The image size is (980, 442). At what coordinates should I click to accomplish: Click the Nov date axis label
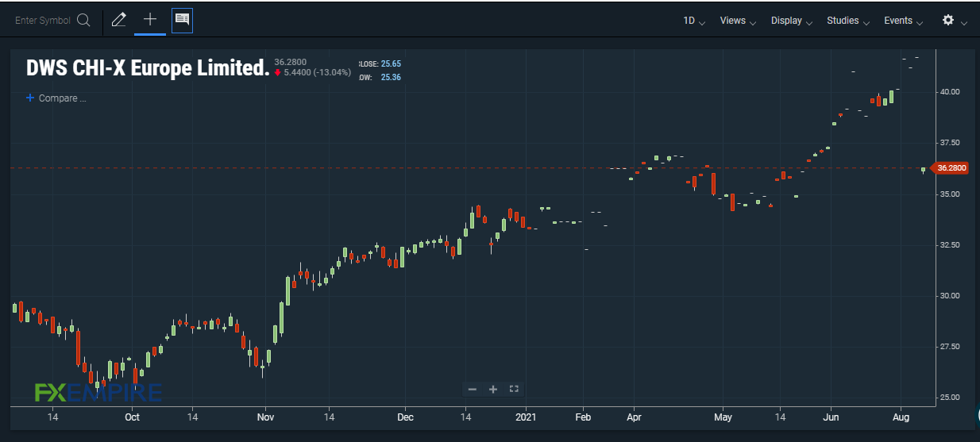[266, 417]
